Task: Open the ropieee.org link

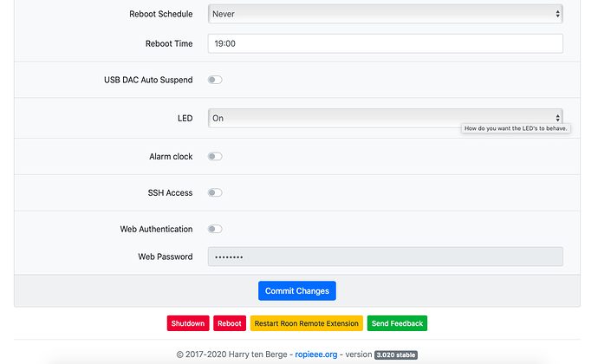Action: (316, 354)
